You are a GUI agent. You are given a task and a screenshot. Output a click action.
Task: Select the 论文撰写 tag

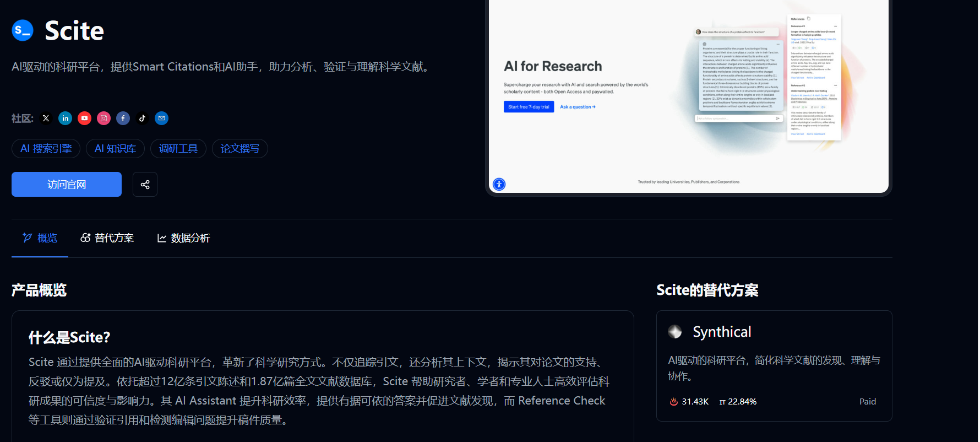(x=240, y=149)
